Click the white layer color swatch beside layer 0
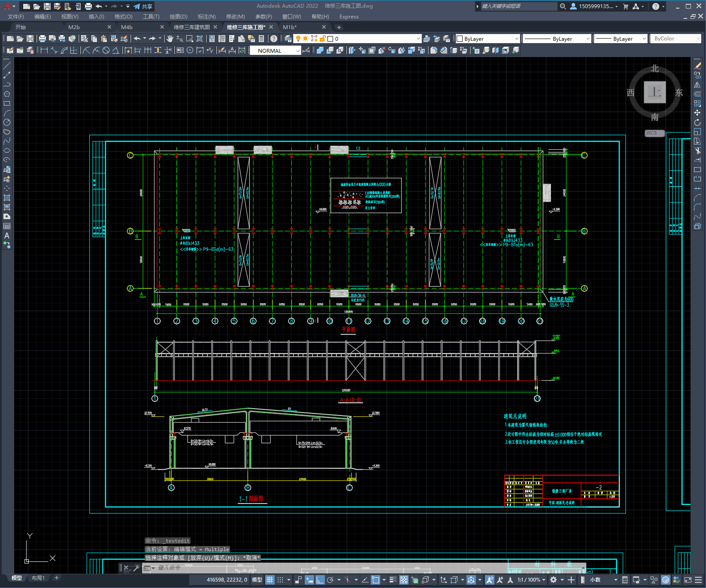Image resolution: width=706 pixels, height=588 pixels. [330, 39]
